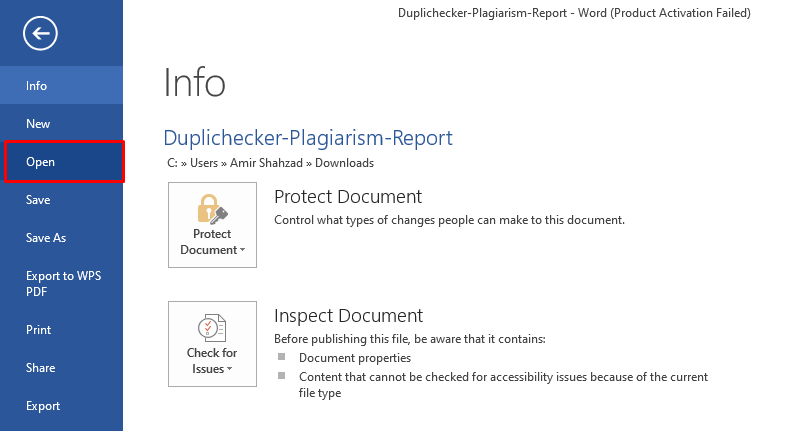Click the large Info page heading
The image size is (802, 431).
click(x=194, y=83)
